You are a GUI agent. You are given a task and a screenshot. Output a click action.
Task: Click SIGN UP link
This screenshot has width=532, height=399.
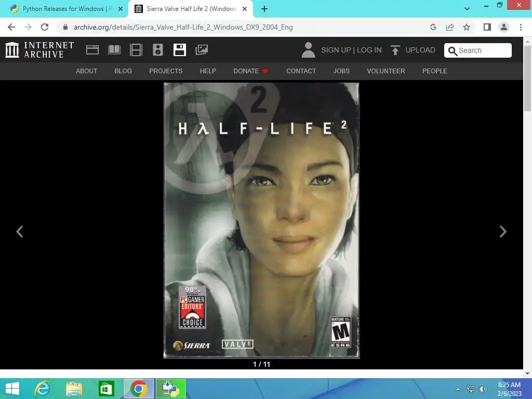tap(336, 50)
